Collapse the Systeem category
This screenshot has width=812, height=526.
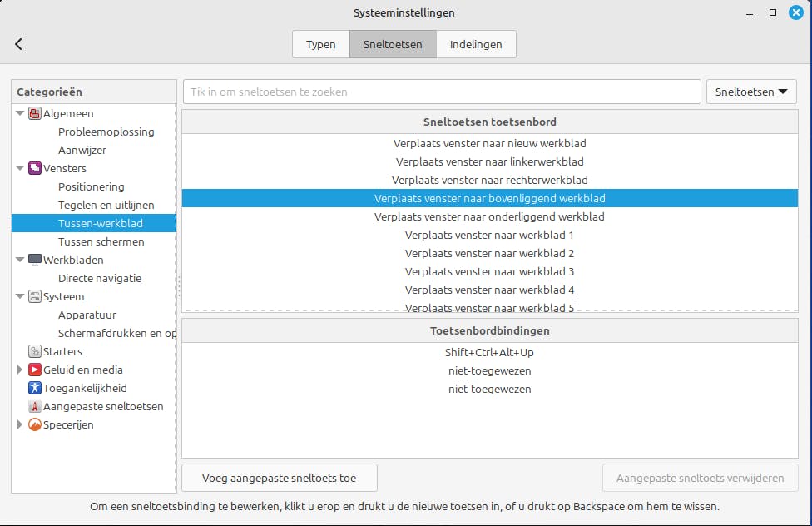click(x=20, y=296)
